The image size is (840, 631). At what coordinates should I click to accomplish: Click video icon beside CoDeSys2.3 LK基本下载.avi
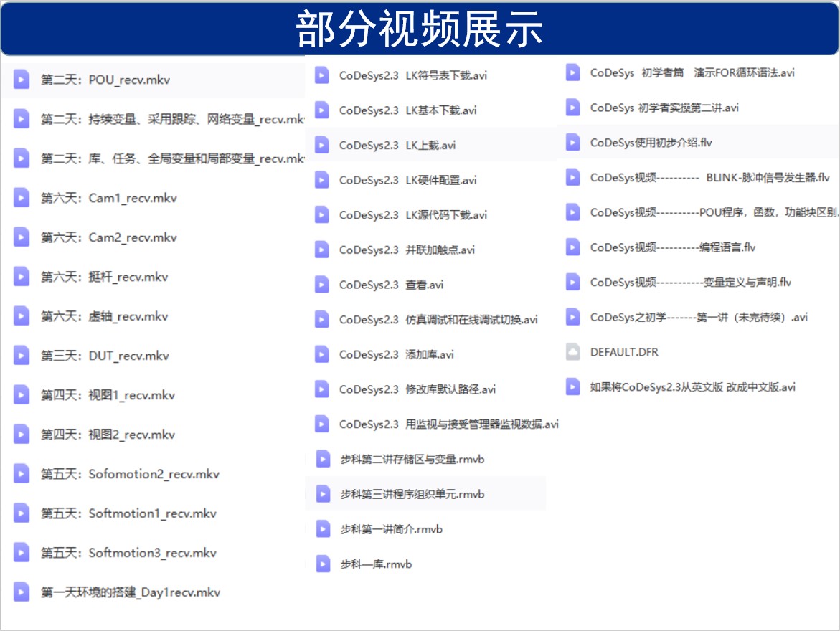coord(321,110)
